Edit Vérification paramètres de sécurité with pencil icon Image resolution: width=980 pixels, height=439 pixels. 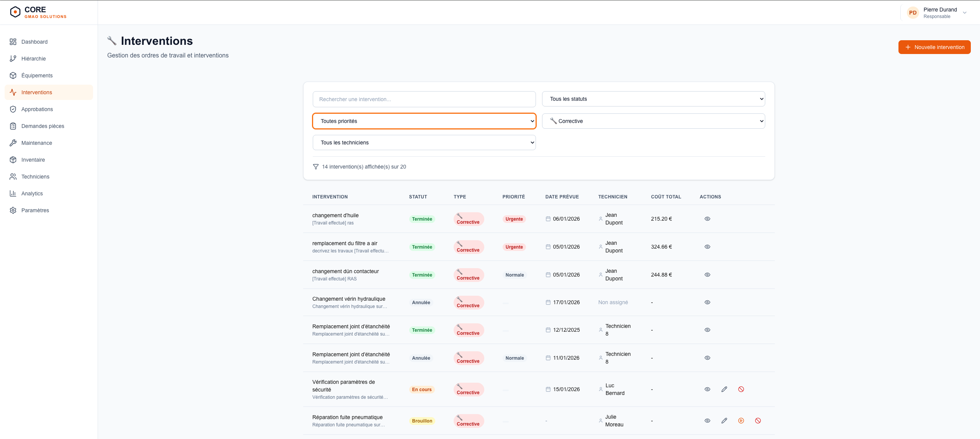(x=724, y=389)
